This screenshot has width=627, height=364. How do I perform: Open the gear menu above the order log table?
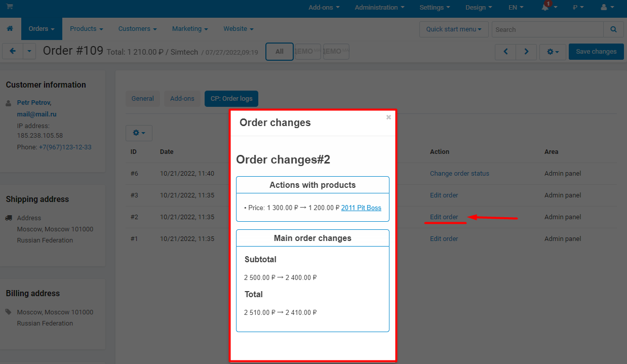click(x=139, y=133)
